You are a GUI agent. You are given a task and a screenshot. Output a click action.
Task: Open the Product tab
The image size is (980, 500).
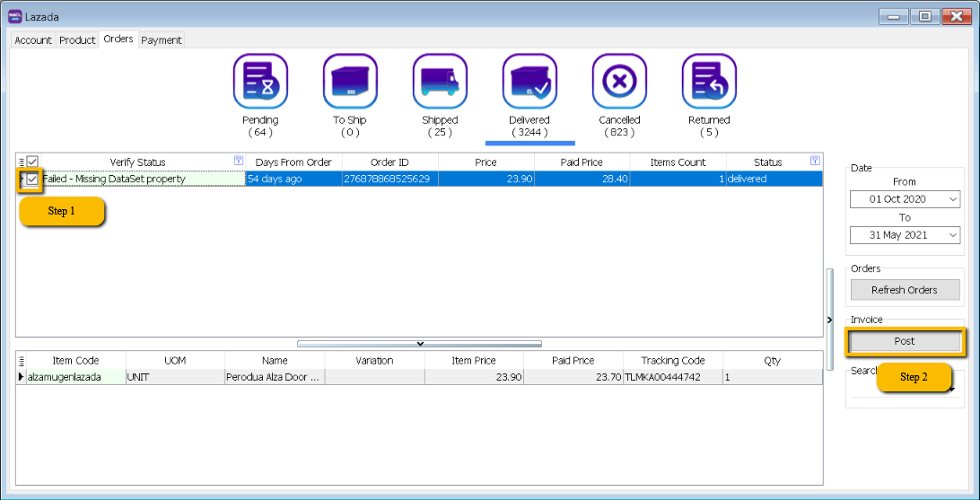click(77, 40)
